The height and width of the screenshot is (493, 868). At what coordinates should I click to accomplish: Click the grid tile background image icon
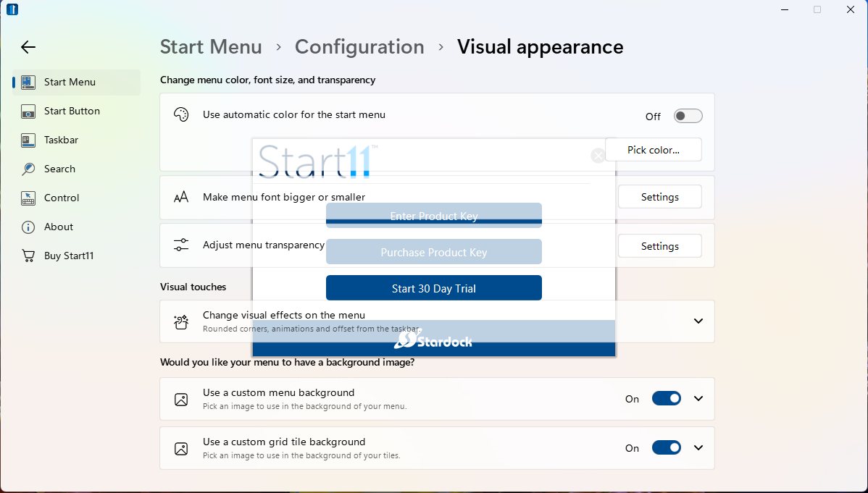(x=181, y=449)
